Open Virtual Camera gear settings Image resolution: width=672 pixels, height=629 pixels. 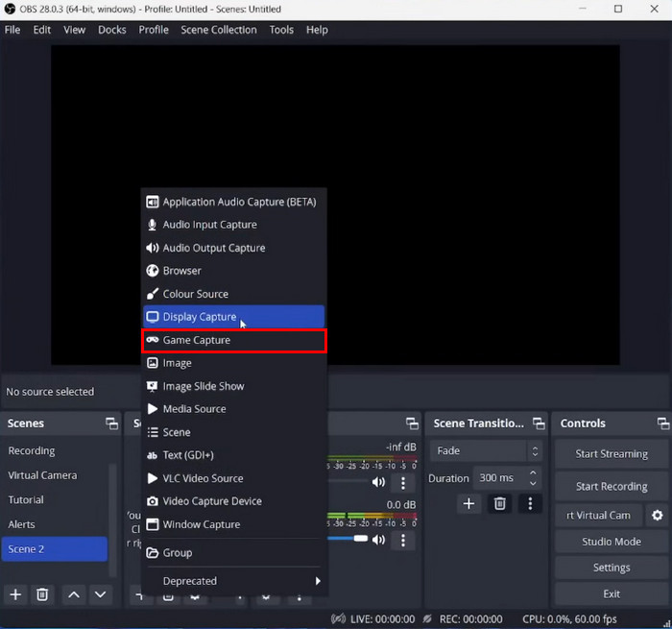click(657, 516)
